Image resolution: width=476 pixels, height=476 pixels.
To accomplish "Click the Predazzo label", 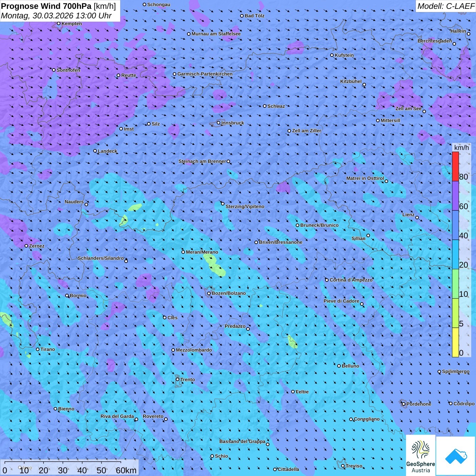I will coord(235,326).
